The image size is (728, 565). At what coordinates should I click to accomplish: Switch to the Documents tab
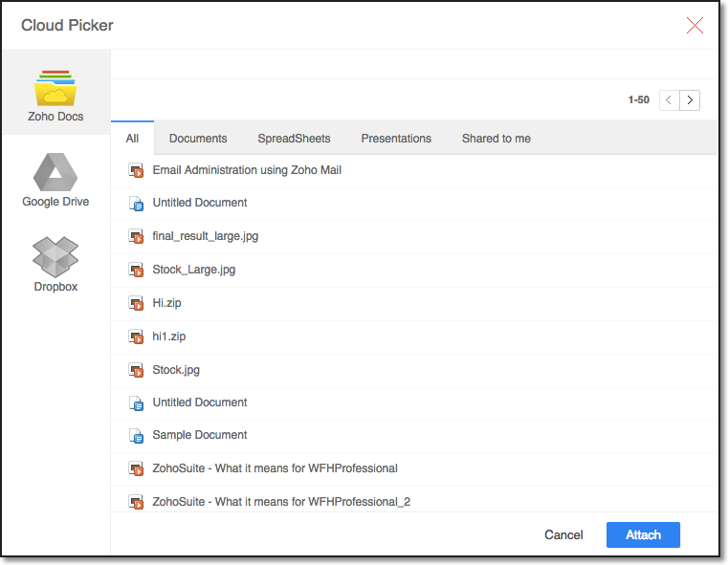(198, 139)
